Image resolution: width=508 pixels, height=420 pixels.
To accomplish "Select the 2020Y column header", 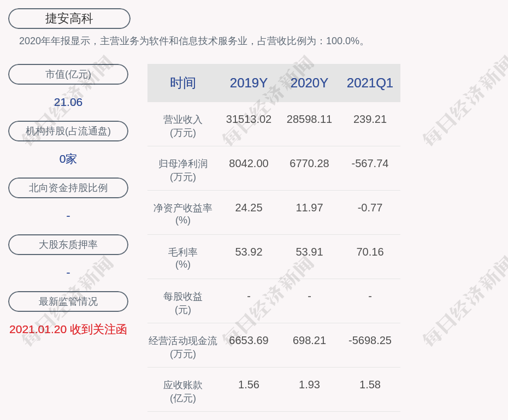I will coord(309,83).
